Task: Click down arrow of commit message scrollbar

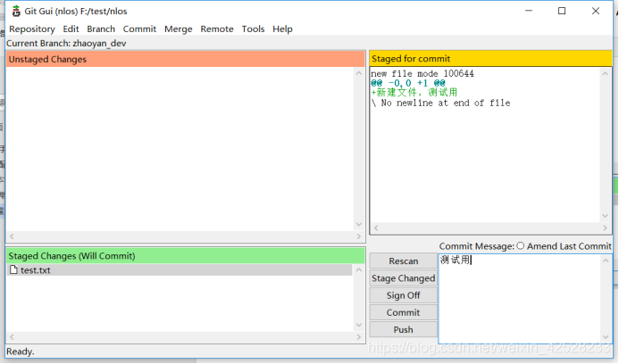Action: tap(606, 337)
